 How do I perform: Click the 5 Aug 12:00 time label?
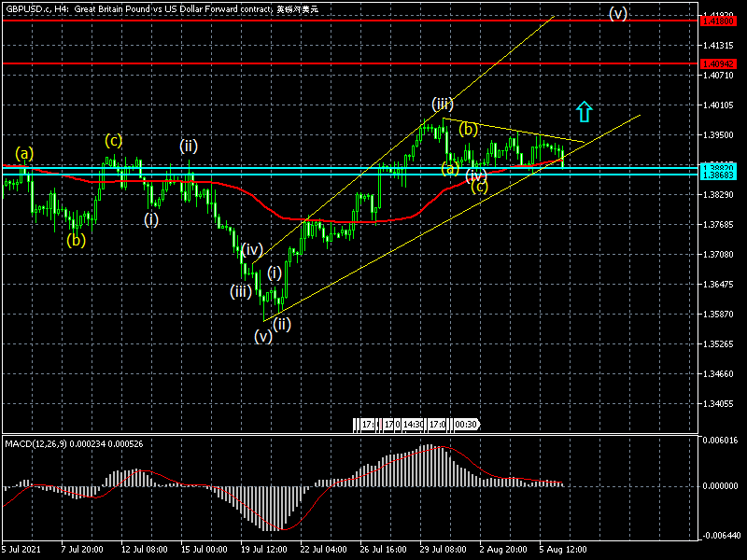pos(565,550)
